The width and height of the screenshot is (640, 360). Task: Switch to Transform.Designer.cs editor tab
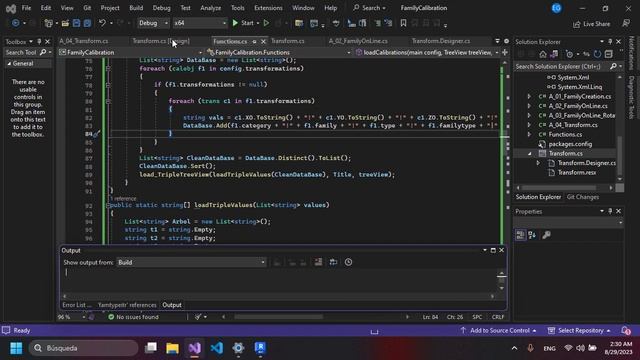pos(440,41)
